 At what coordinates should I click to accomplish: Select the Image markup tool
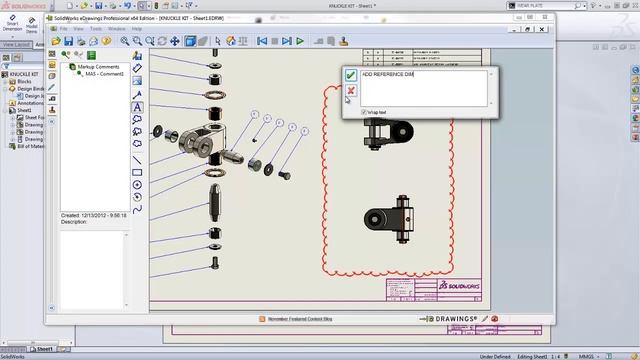[x=137, y=81]
